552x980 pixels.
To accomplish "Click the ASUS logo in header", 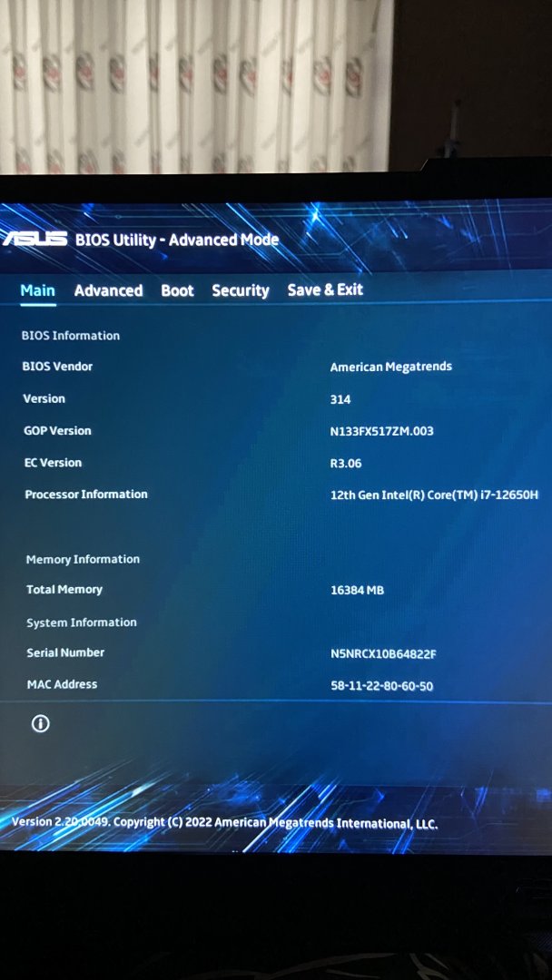I will 34,238.
